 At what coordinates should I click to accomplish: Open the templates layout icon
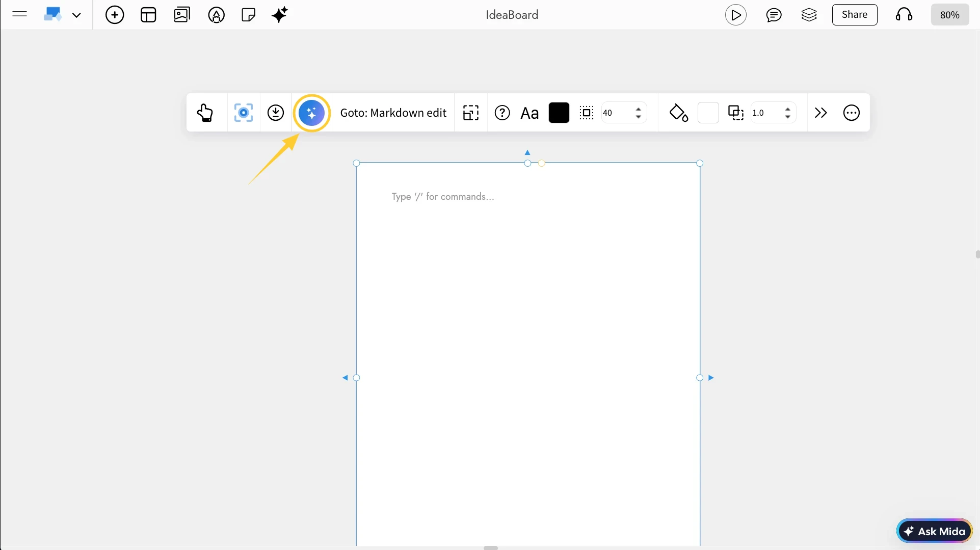point(148,14)
